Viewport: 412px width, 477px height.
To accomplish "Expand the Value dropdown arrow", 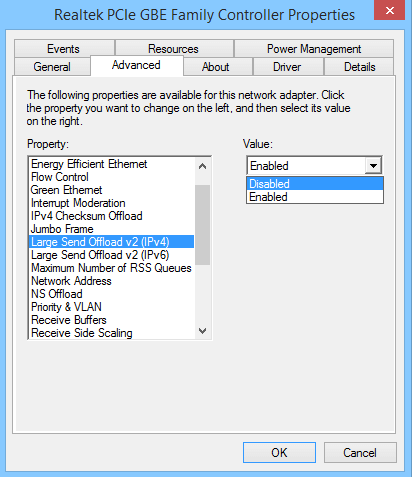I will click(373, 165).
